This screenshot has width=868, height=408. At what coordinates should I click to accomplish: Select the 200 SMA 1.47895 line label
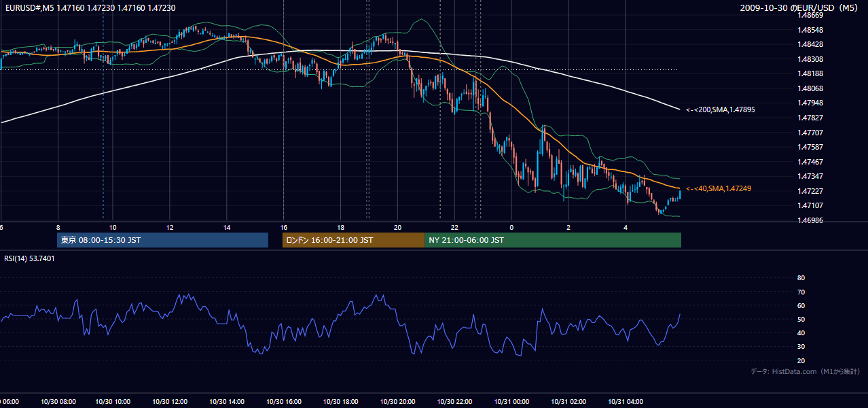721,109
